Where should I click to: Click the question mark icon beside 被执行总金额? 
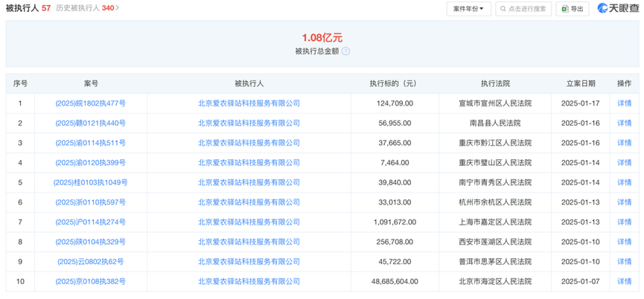coord(345,51)
